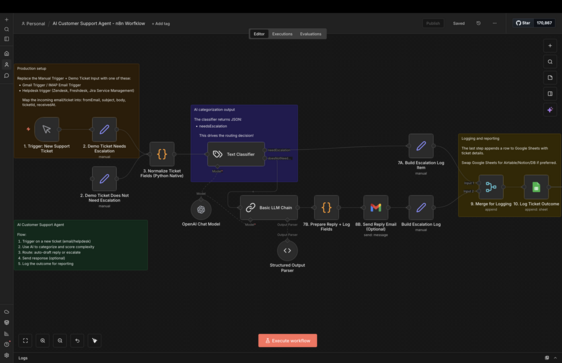This screenshot has height=363, width=562.
Task: Toggle the sidebar panel icon below search
Action: [x=6, y=39]
